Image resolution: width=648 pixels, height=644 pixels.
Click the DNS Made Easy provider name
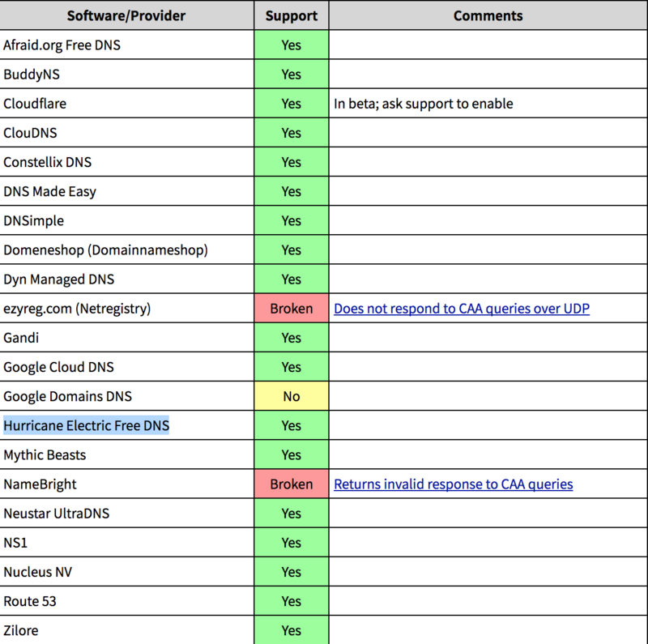(x=49, y=192)
